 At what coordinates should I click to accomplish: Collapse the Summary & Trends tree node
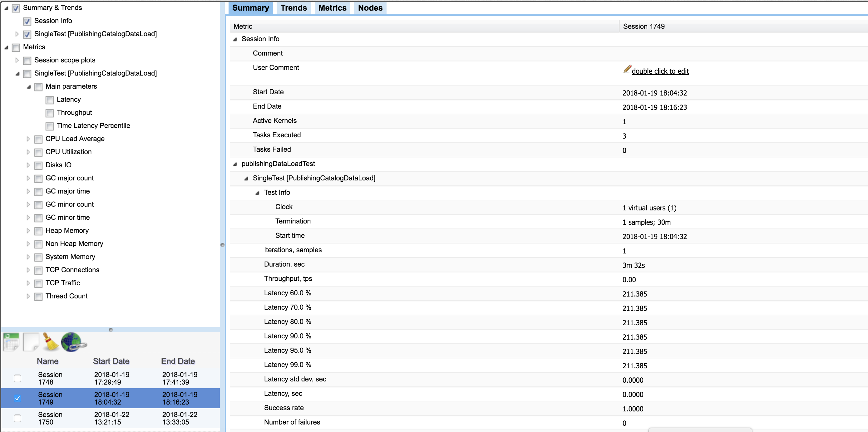6,8
